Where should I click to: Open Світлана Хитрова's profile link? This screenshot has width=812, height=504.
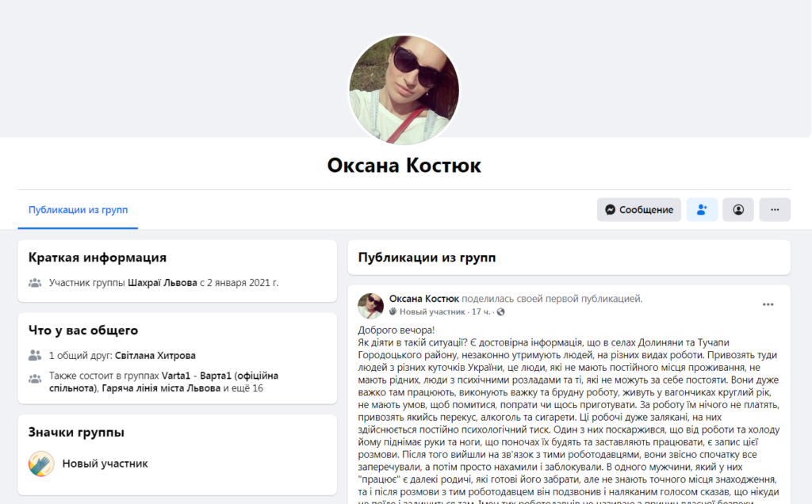(x=155, y=355)
